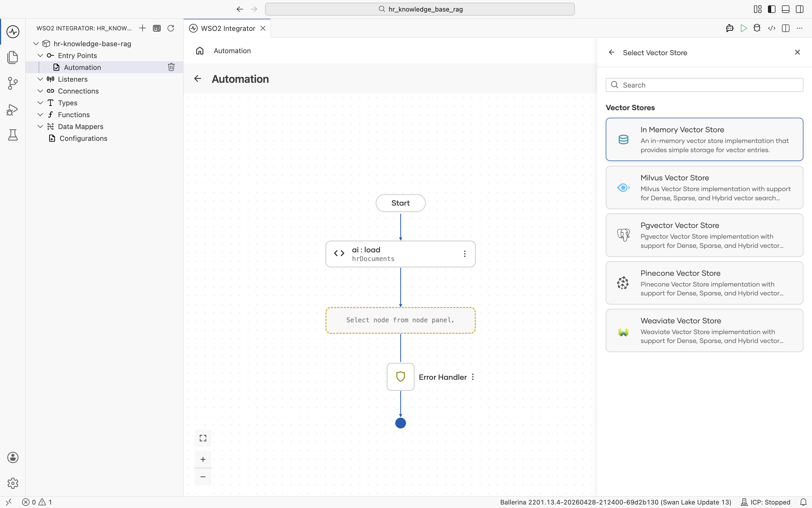
Task: Open More Actions ellipsis in editor toolbar
Action: click(800, 28)
